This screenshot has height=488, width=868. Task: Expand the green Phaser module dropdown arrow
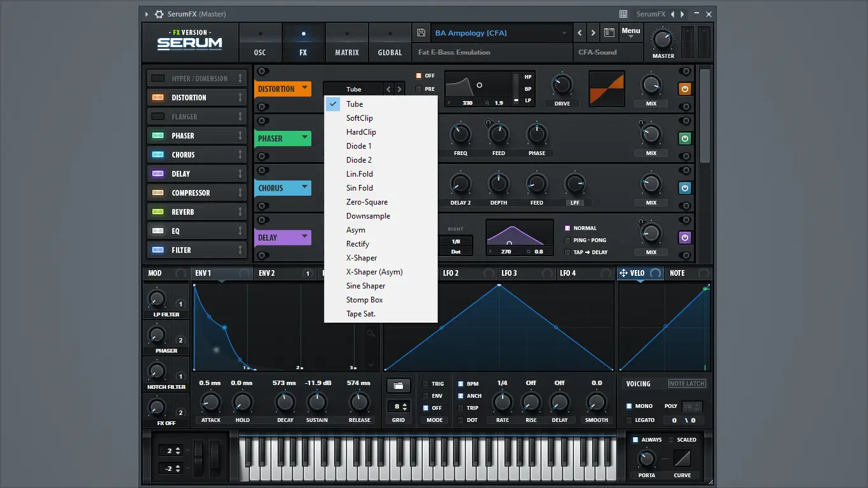pos(305,138)
